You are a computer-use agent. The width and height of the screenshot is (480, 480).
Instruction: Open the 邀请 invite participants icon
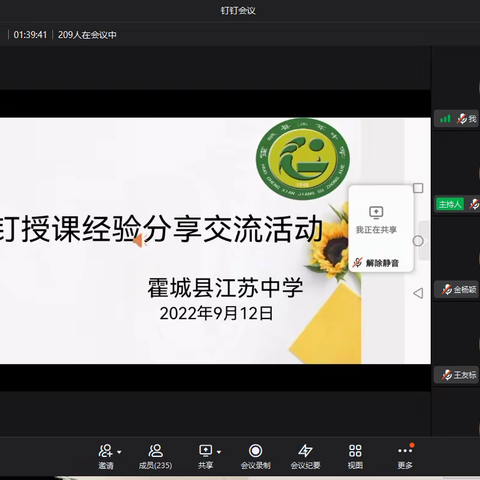click(106, 451)
